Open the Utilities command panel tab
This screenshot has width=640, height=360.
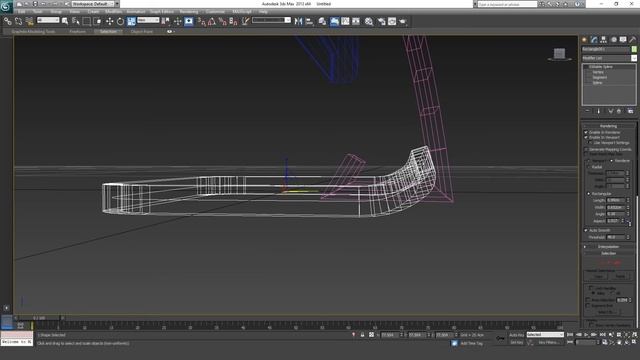pyautogui.click(x=632, y=40)
